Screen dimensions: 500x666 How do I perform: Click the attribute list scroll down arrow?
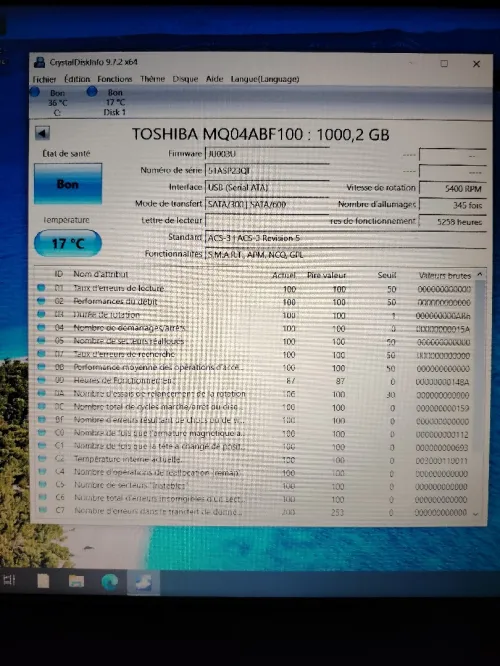(x=476, y=514)
